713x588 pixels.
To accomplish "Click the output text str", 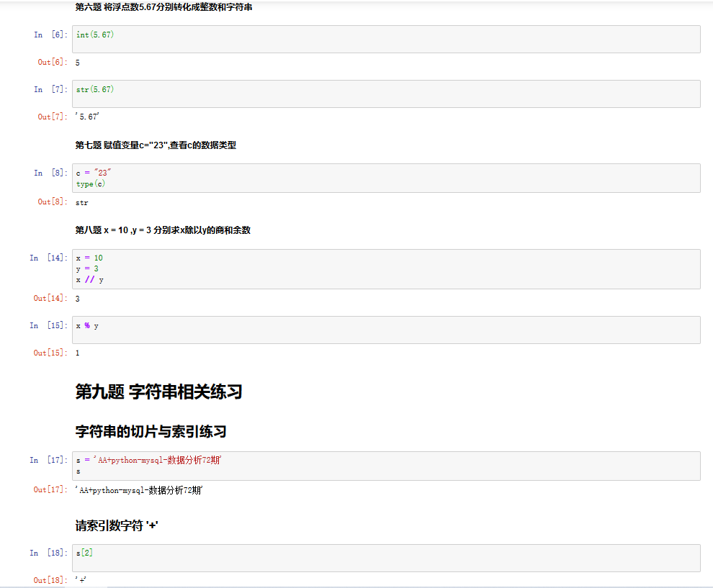I will click(82, 203).
